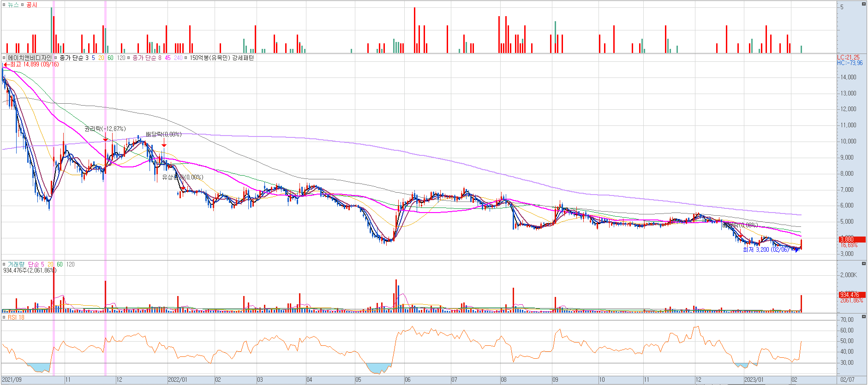
Task: Click the 종가 단순 8 legend label
Action: [x=147, y=58]
